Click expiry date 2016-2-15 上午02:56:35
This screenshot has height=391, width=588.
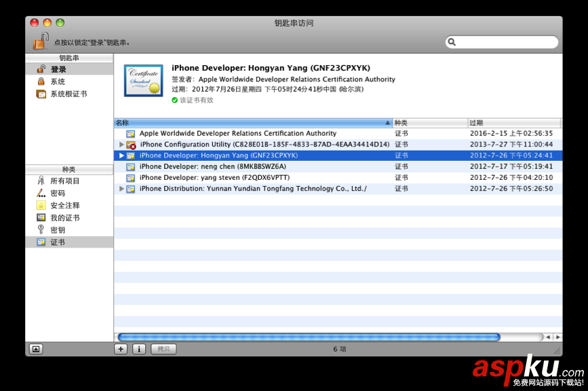[x=511, y=133]
